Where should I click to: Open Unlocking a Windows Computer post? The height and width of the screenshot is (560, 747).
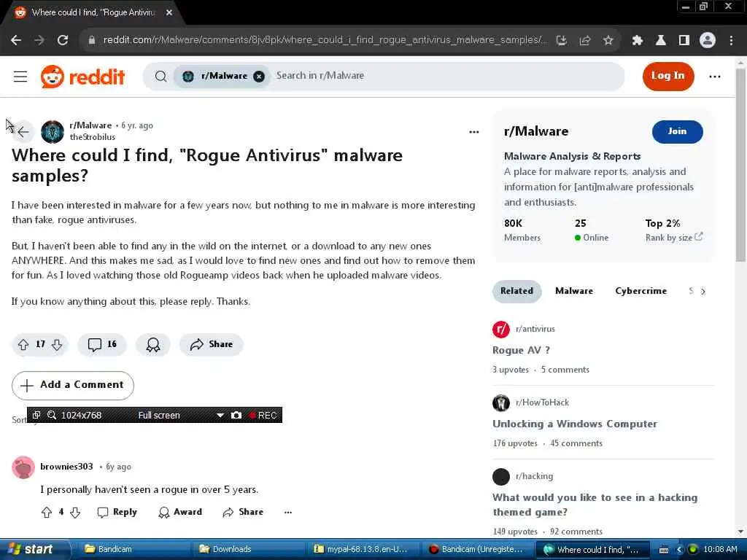pos(575,424)
